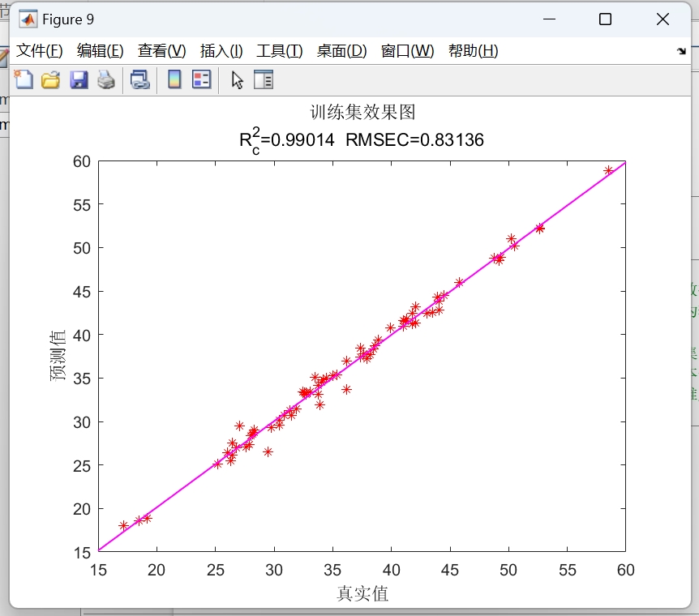Toggle the Edit Plot arrow tool
Viewport: 699px width, 616px height.
pos(234,79)
